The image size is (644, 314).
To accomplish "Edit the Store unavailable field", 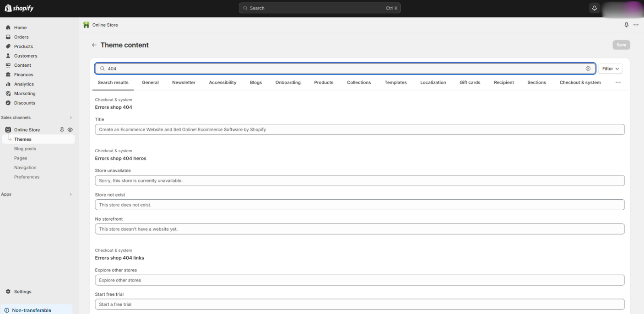I will pos(360,181).
